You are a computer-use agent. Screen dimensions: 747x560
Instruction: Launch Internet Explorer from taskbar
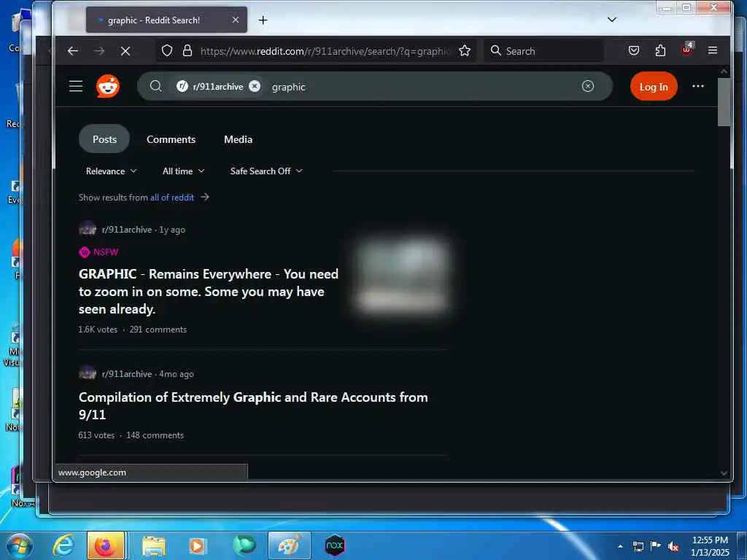(63, 545)
